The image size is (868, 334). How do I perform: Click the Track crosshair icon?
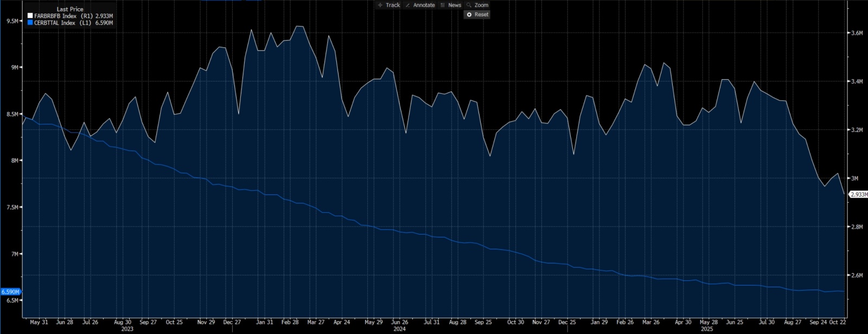[380, 5]
